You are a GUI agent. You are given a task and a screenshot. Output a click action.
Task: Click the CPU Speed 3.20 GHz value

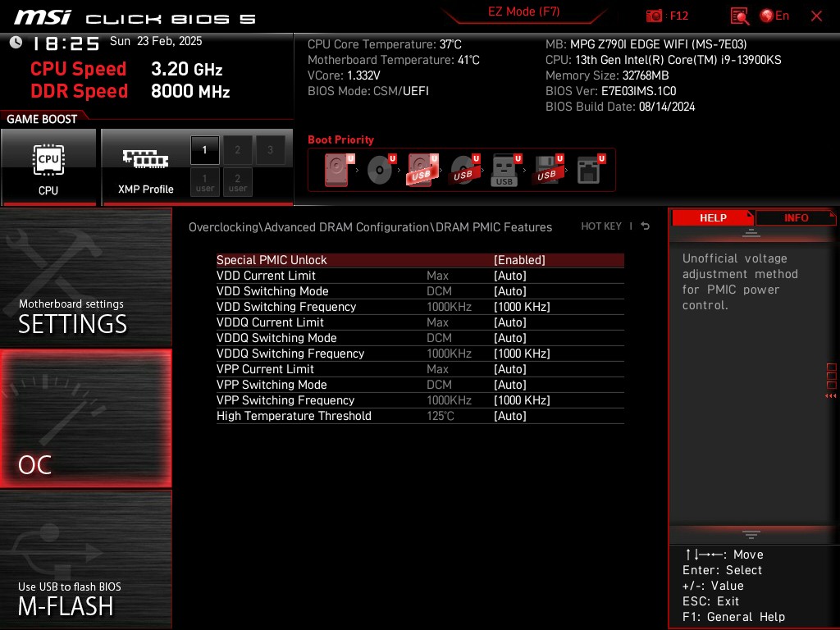tap(186, 69)
